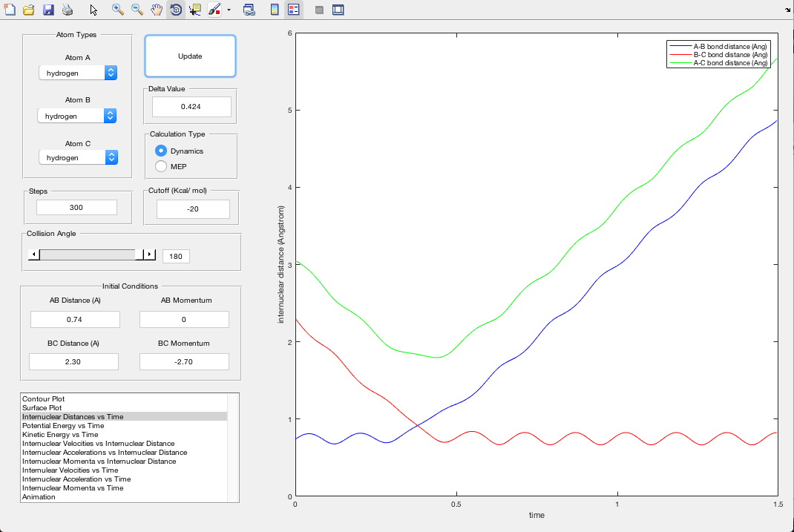Select the Zoom In magnifier tool

point(118,10)
